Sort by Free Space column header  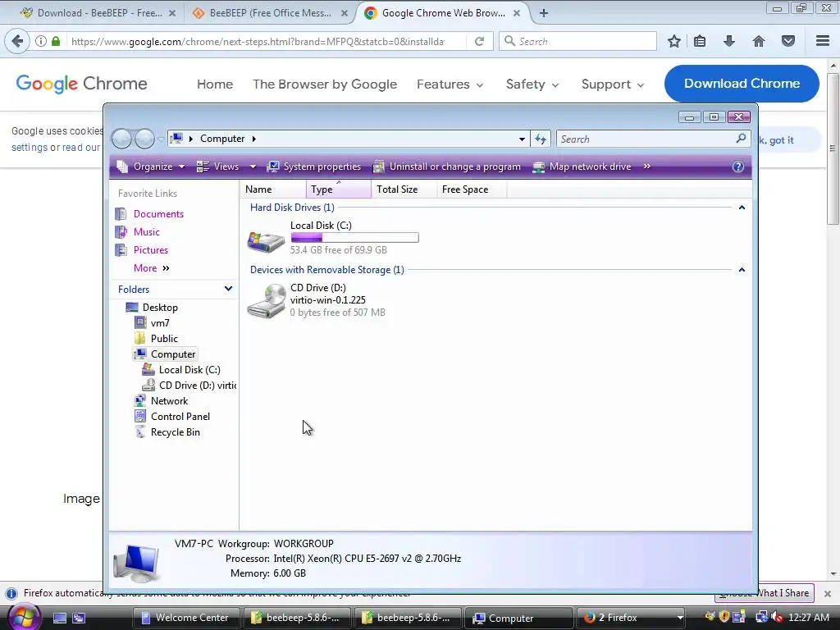click(x=472, y=189)
